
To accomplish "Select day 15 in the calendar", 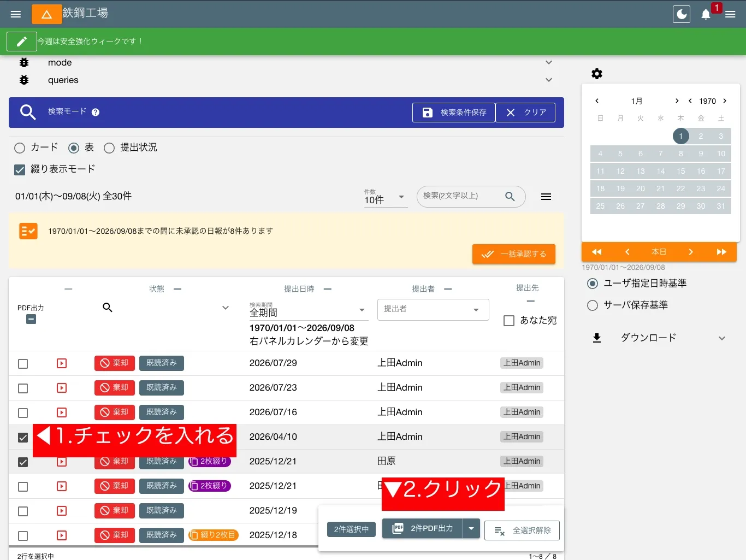I will tap(681, 171).
